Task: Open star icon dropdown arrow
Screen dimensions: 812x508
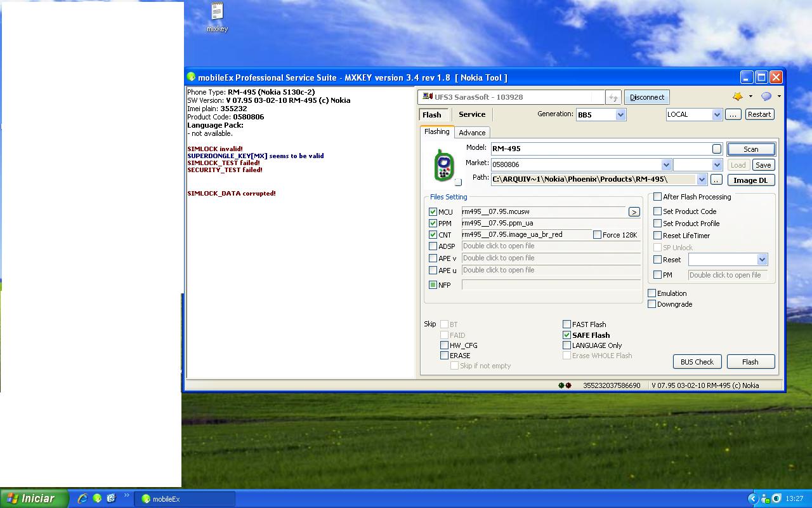Action: tap(750, 97)
